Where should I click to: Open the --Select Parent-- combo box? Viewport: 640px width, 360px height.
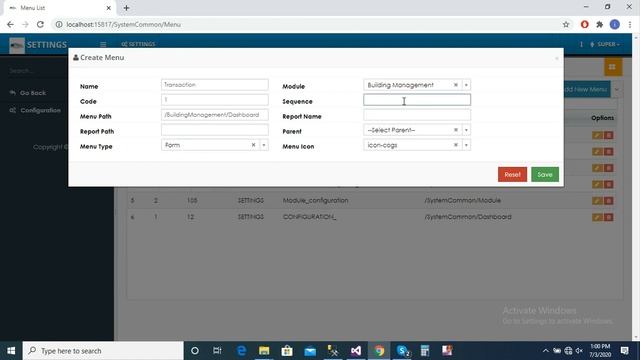417,130
